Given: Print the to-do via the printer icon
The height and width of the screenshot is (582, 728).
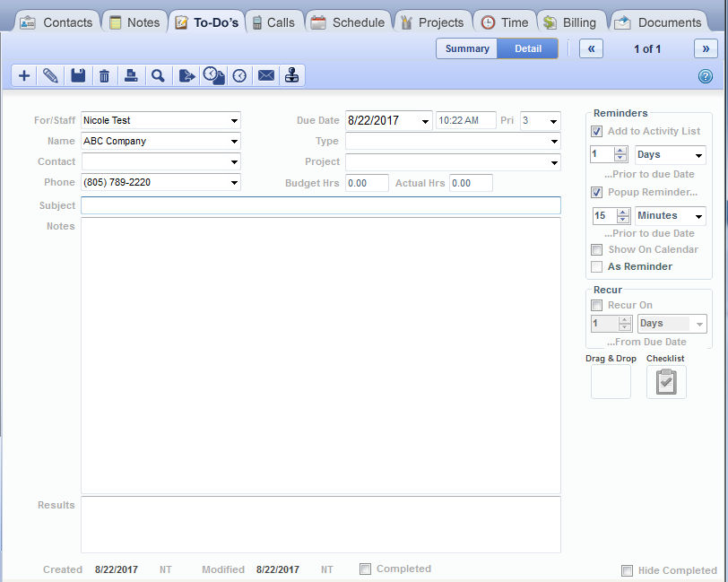Looking at the screenshot, I should [131, 75].
